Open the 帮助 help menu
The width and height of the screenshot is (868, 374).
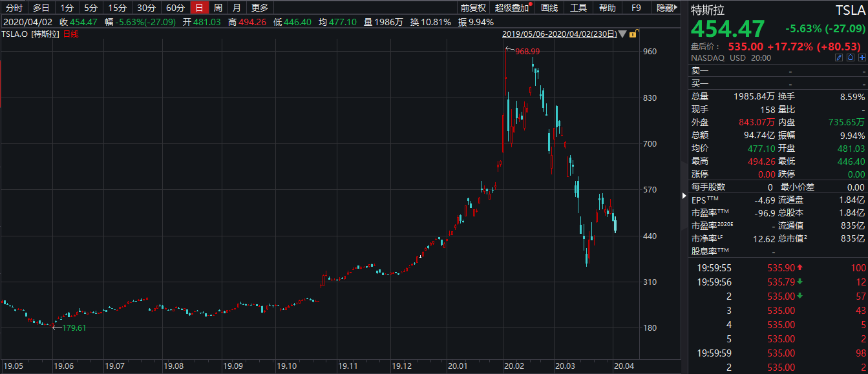pos(608,8)
